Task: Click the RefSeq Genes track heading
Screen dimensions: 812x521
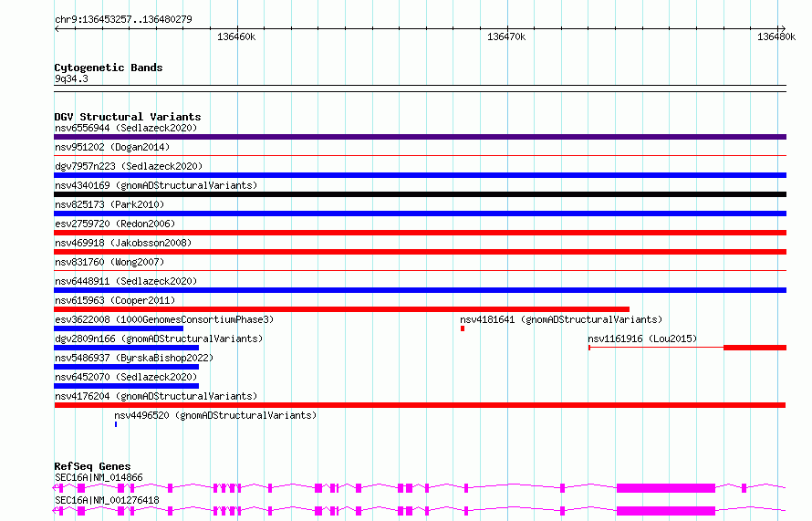Action: [x=92, y=466]
